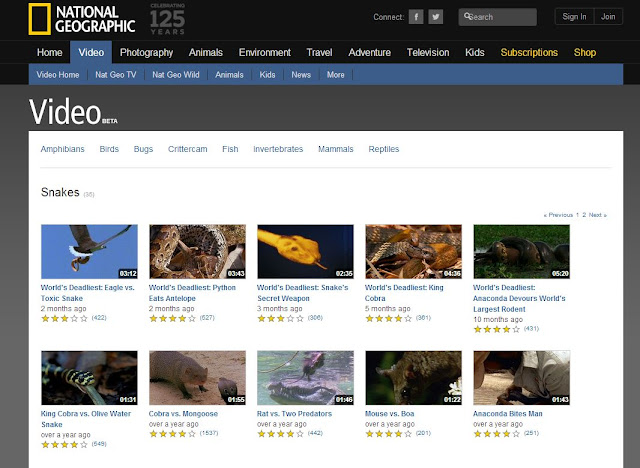640x468 pixels.
Task: Click the National Geographic logo
Action: point(82,19)
